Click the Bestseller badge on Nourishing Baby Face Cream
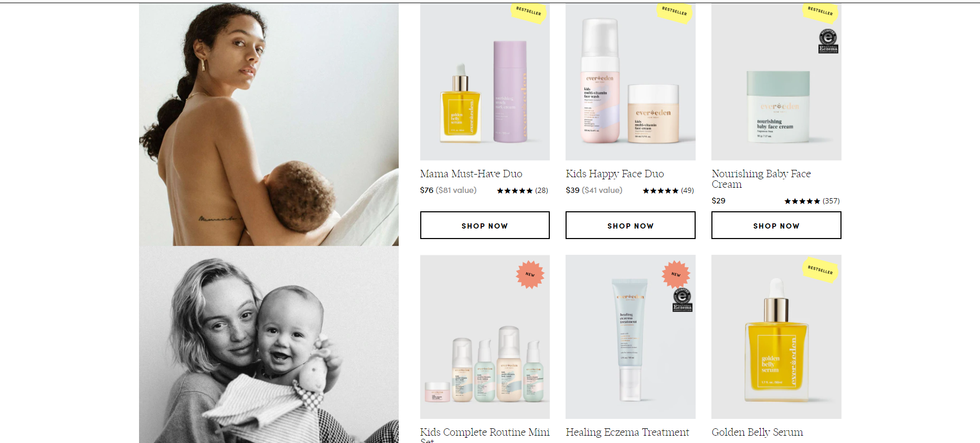 (x=821, y=12)
